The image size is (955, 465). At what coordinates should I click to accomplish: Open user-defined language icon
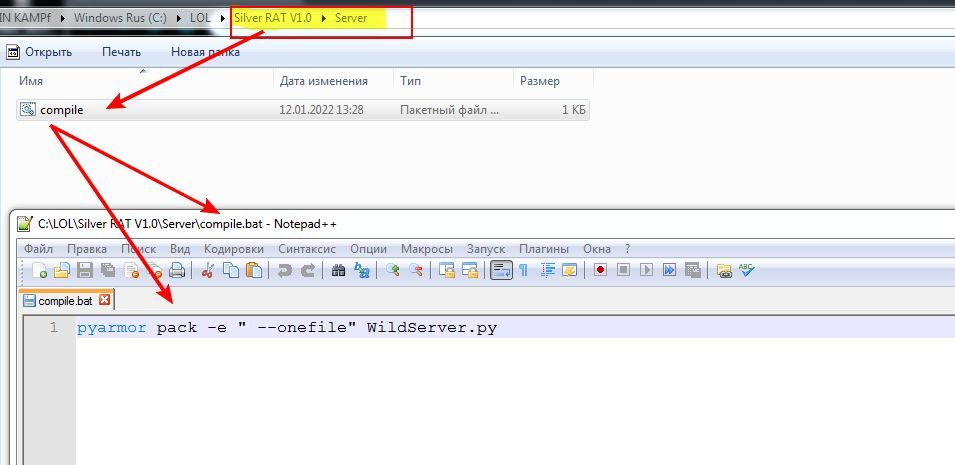click(569, 270)
